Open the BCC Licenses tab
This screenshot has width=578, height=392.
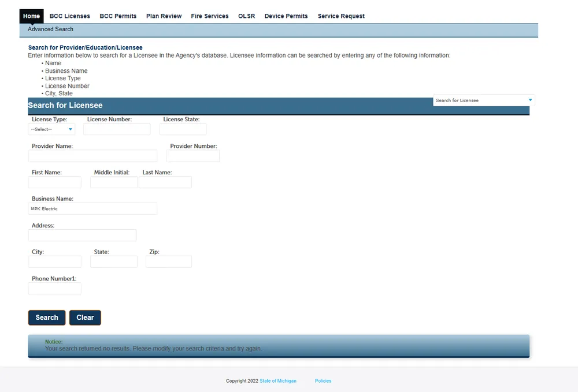[x=70, y=16]
